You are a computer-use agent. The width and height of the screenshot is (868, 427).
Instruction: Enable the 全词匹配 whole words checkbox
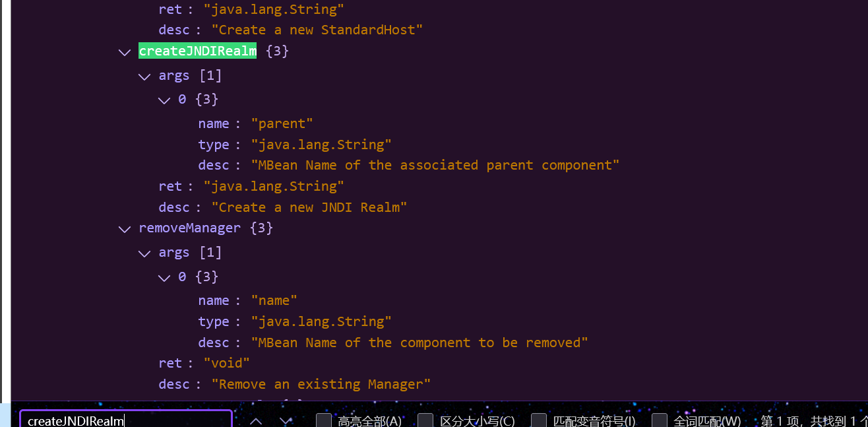[x=659, y=420]
